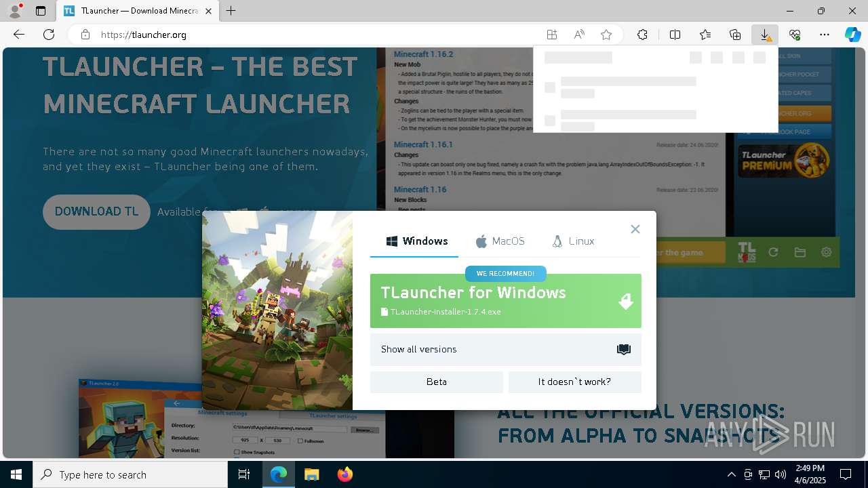Switch to the MacOS download tab

500,241
